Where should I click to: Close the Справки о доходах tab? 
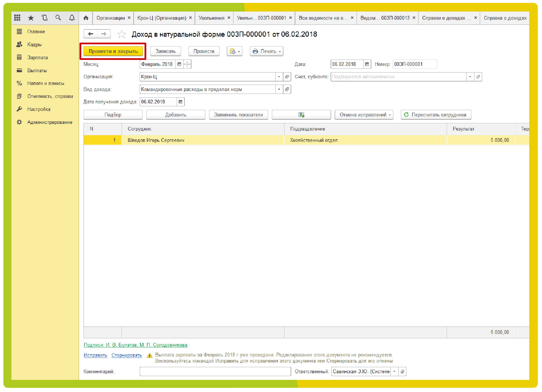coord(475,18)
